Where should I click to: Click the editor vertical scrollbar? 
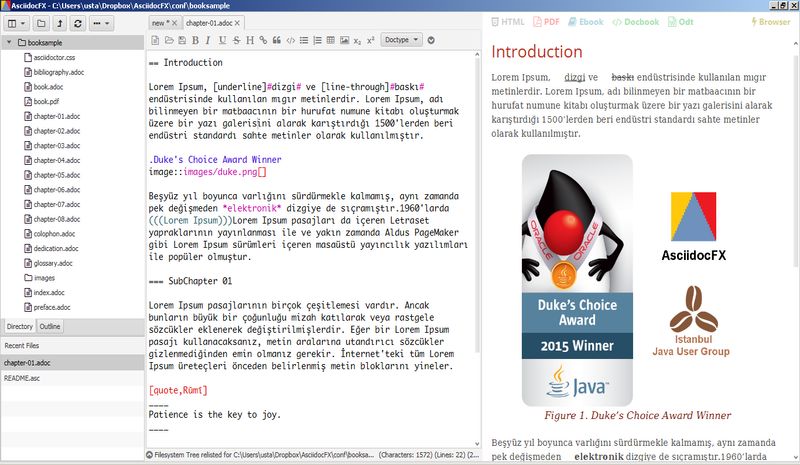point(478,204)
